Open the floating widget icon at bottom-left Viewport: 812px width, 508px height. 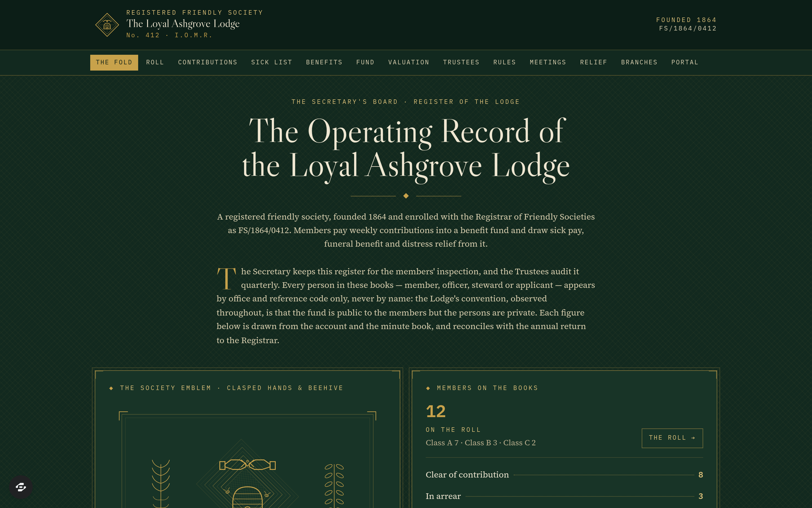(21, 487)
